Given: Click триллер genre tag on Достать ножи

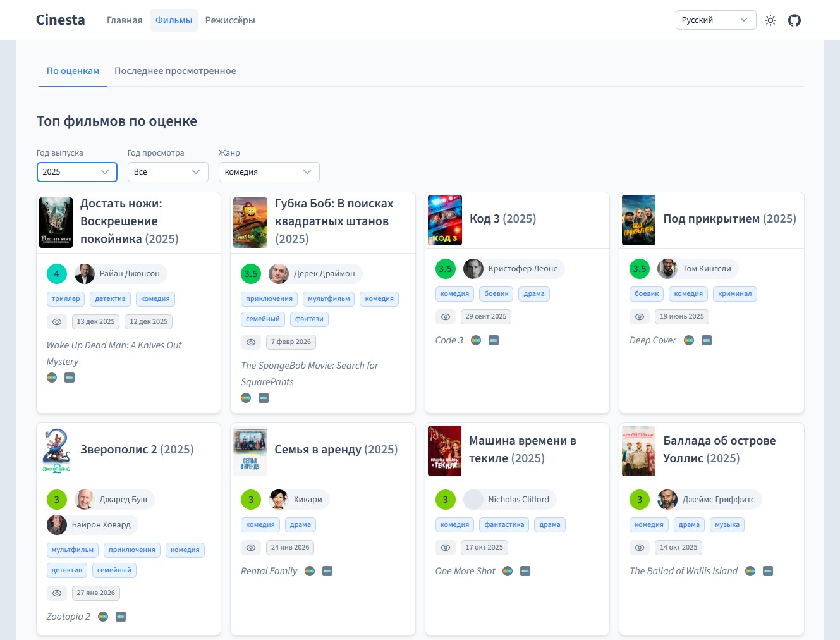Looking at the screenshot, I should point(66,299).
